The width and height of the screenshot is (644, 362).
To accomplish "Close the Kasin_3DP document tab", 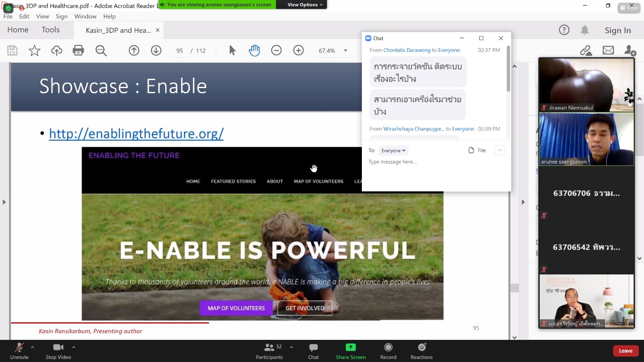I will point(158,30).
